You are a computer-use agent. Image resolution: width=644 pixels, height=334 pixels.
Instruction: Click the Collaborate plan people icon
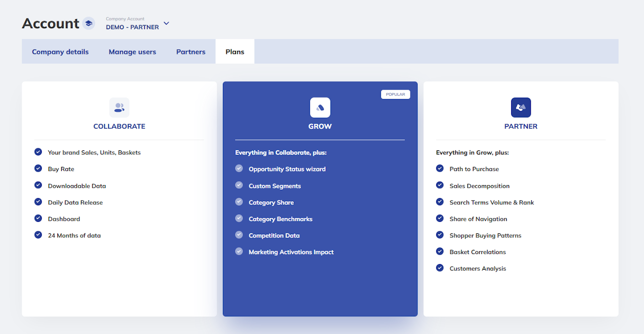[x=119, y=108]
